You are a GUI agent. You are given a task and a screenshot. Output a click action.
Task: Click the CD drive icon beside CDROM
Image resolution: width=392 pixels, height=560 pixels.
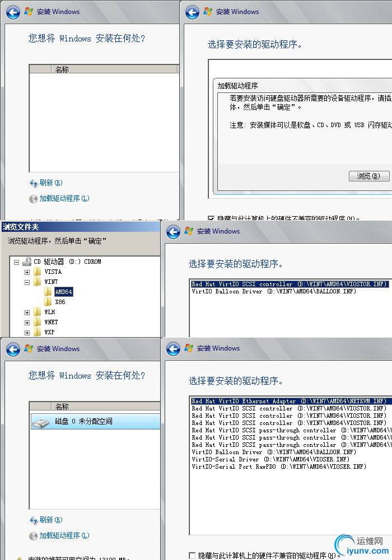(x=27, y=262)
